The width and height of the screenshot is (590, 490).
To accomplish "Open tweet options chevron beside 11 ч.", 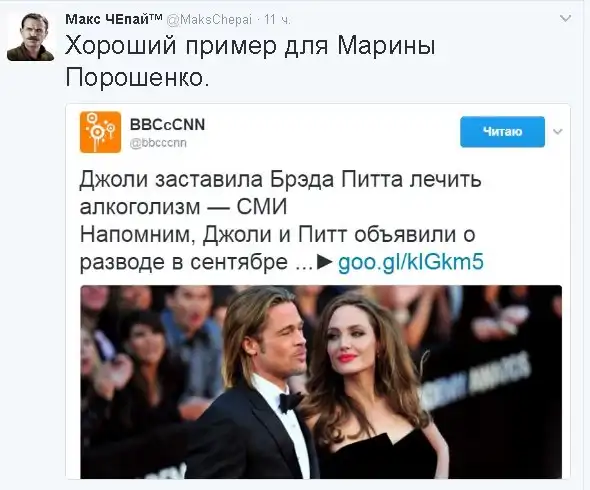I will pos(566,18).
